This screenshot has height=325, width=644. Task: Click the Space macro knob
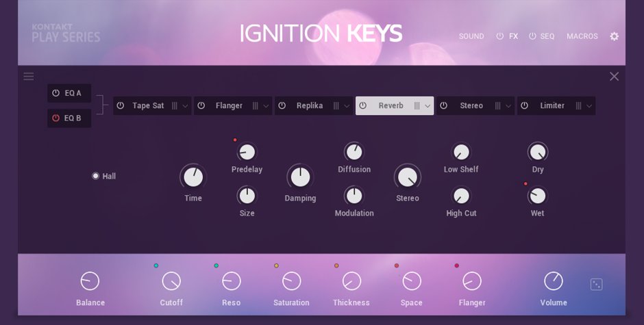(x=412, y=281)
